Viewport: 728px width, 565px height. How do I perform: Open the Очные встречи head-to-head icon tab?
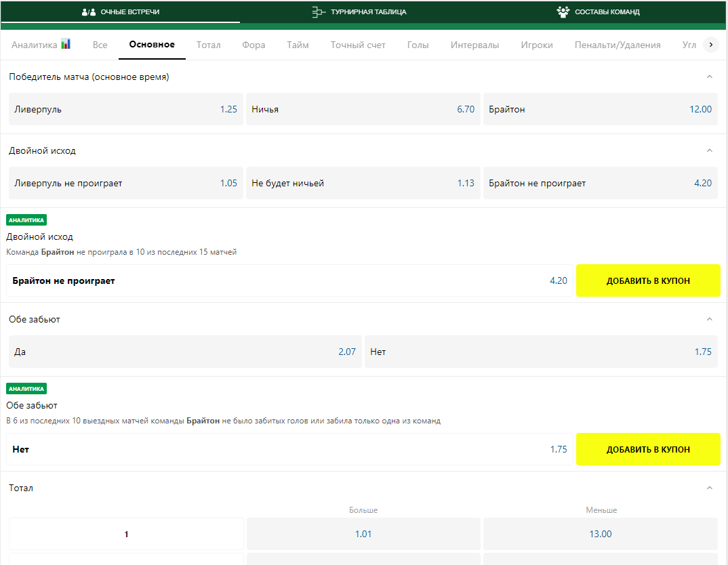coord(89,12)
